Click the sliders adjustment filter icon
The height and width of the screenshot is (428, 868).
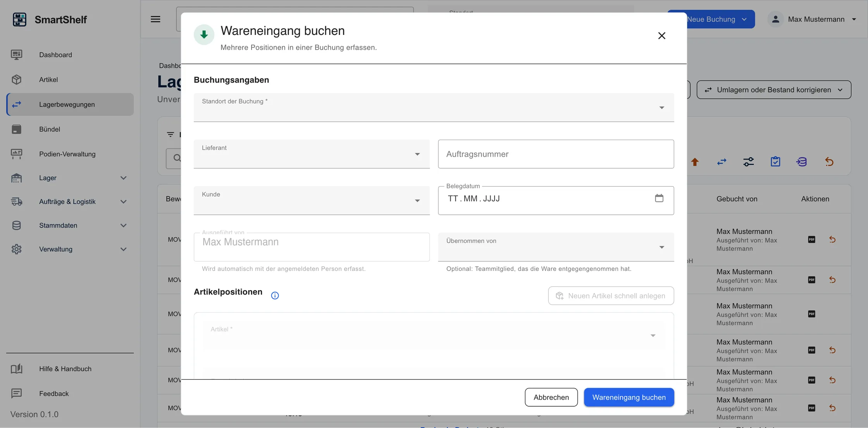pos(749,162)
